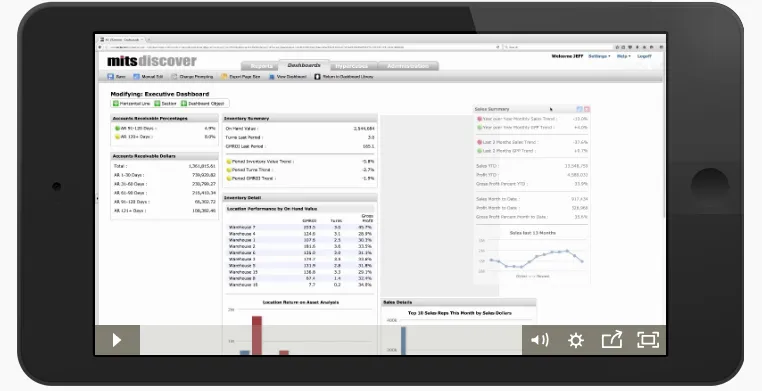762x391 pixels.
Task: Click the Period GMROI Trend yellow indicator
Action: coord(229,178)
